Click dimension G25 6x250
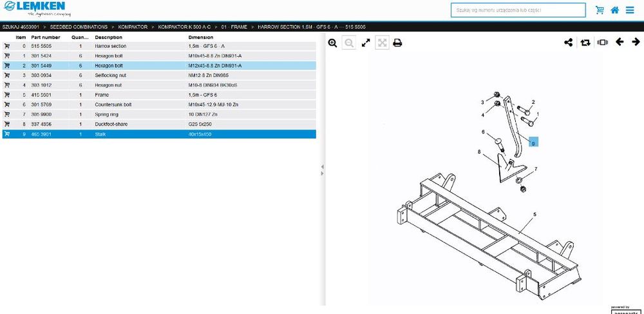644x314 pixels. (x=200, y=124)
